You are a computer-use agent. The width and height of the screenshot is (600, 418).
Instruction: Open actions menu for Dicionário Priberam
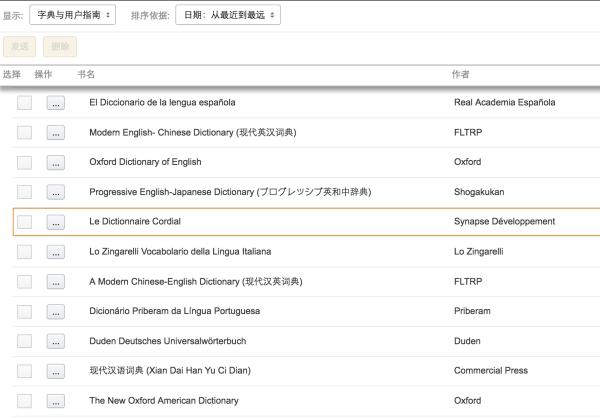[56, 311]
